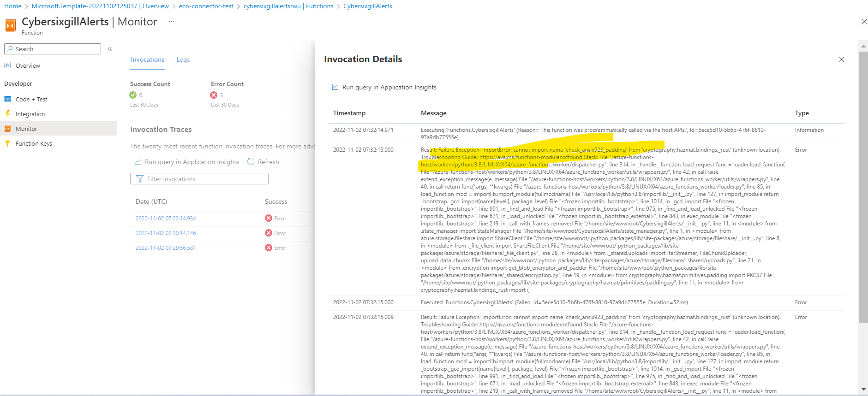Viewport: 868px width, 396px height.
Task: Click the chart icon beside Traces Run query
Action: (138, 162)
